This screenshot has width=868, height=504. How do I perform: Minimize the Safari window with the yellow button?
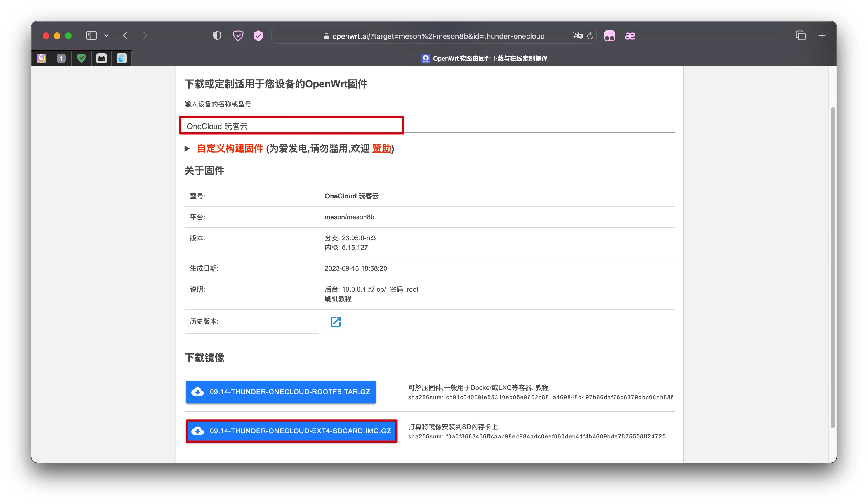pyautogui.click(x=57, y=36)
